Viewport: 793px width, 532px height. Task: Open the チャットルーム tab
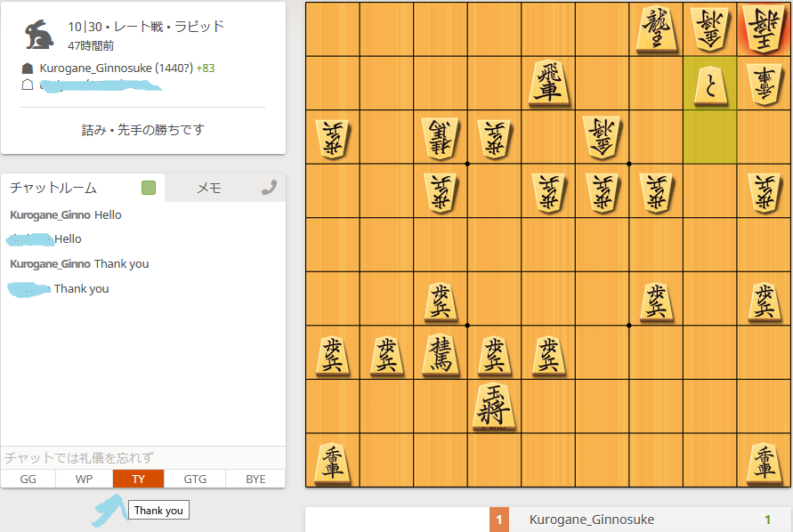[x=53, y=188]
